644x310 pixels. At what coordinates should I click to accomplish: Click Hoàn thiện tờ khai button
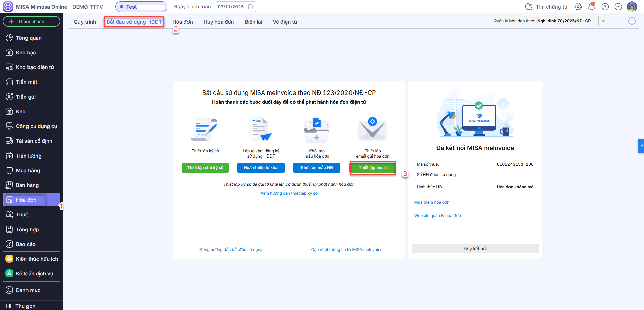(261, 168)
